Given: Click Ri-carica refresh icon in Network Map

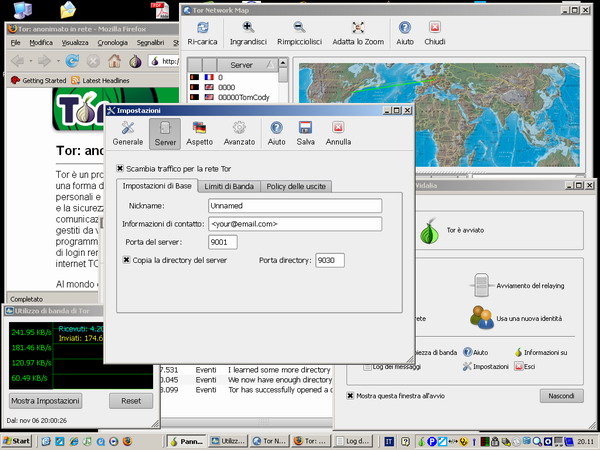Looking at the screenshot, I should pyautogui.click(x=203, y=29).
